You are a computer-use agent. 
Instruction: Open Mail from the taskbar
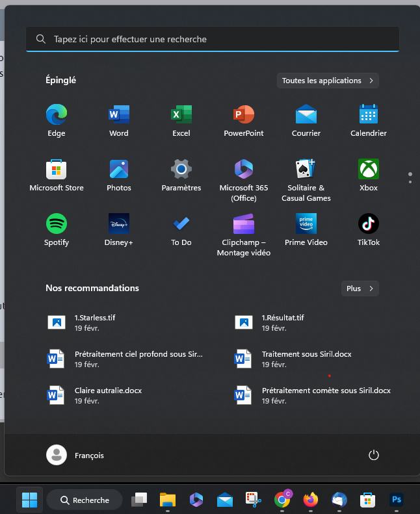225,500
